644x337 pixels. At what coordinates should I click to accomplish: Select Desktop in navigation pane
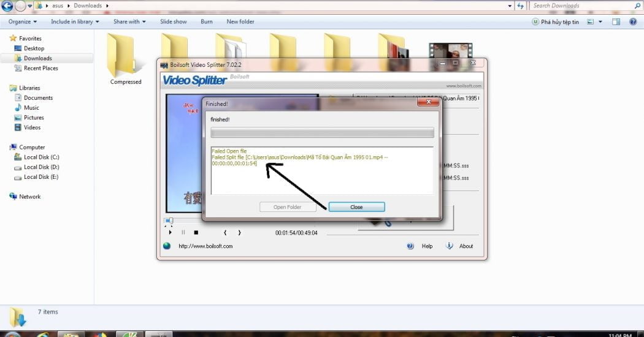(34, 48)
